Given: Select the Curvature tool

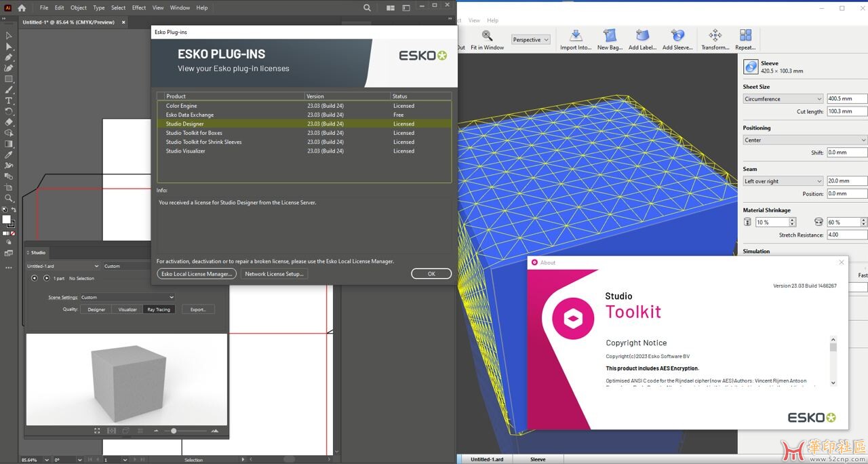Looking at the screenshot, I should click(x=9, y=68).
